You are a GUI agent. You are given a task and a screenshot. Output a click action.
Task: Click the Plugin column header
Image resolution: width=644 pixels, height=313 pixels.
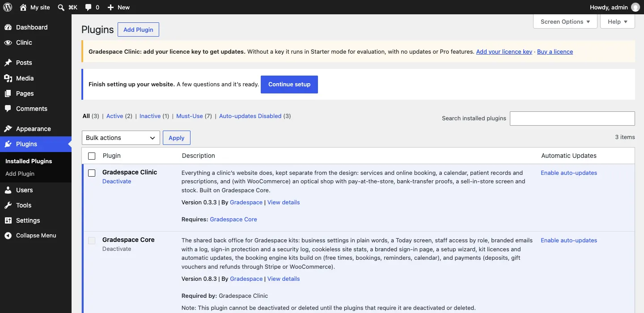tap(112, 156)
